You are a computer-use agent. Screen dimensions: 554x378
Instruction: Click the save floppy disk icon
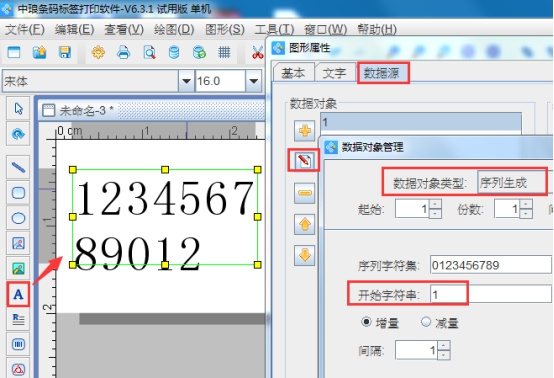pos(64,52)
